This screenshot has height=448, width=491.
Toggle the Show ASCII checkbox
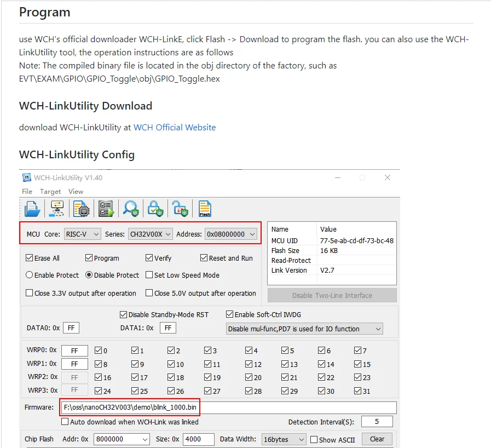click(x=314, y=440)
